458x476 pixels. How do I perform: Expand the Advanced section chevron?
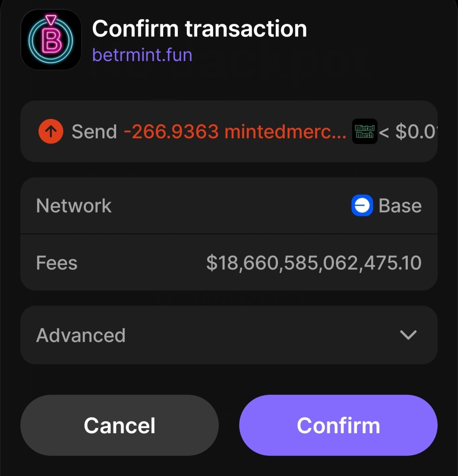point(408,335)
